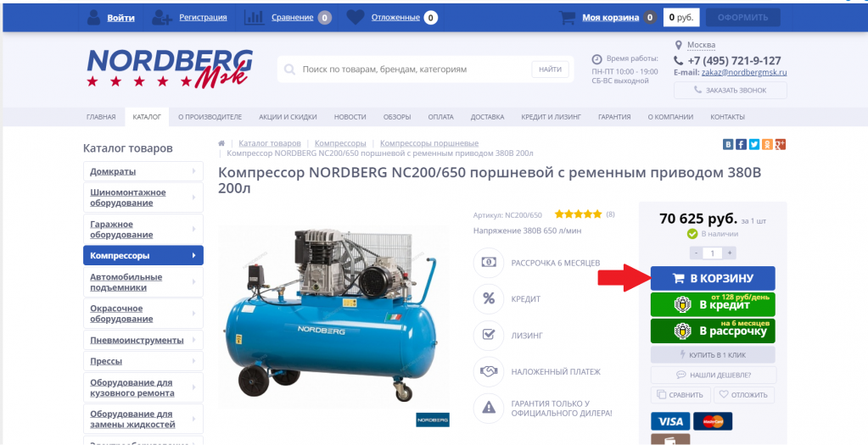This screenshot has width=868, height=445.
Task: Share via the Google Plus icon
Action: (x=780, y=144)
